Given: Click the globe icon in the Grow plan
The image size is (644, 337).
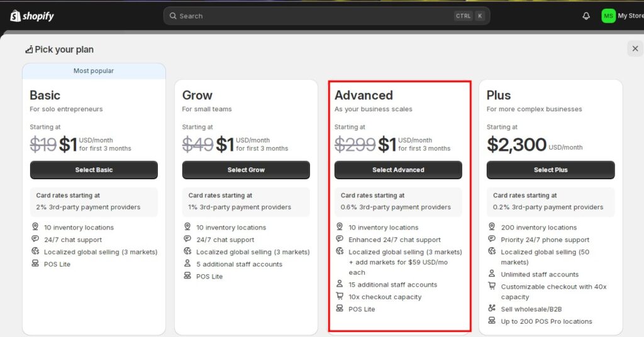Looking at the screenshot, I should 187,251.
